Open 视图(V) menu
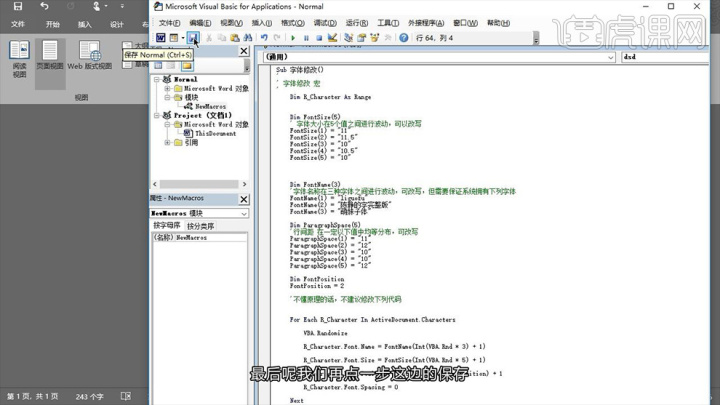 pyautogui.click(x=231, y=23)
